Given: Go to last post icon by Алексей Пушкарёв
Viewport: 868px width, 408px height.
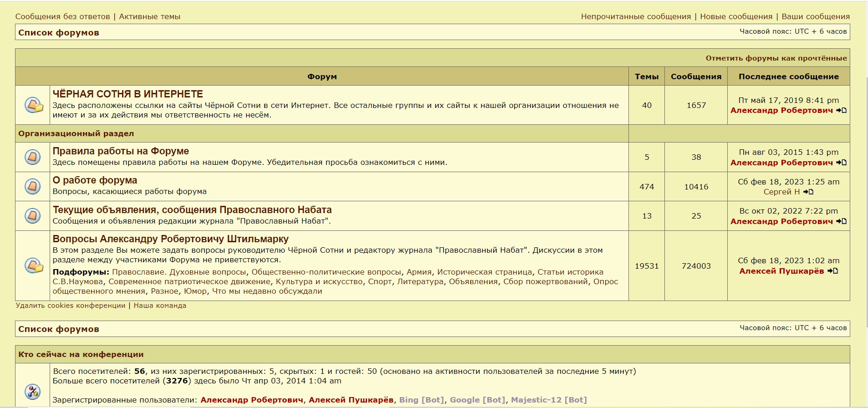Looking at the screenshot, I should (x=833, y=271).
